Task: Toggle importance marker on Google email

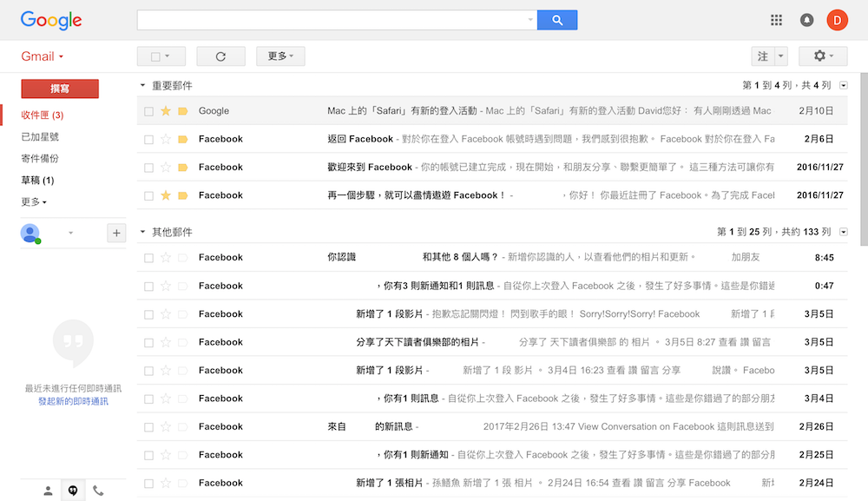Action: tap(182, 111)
